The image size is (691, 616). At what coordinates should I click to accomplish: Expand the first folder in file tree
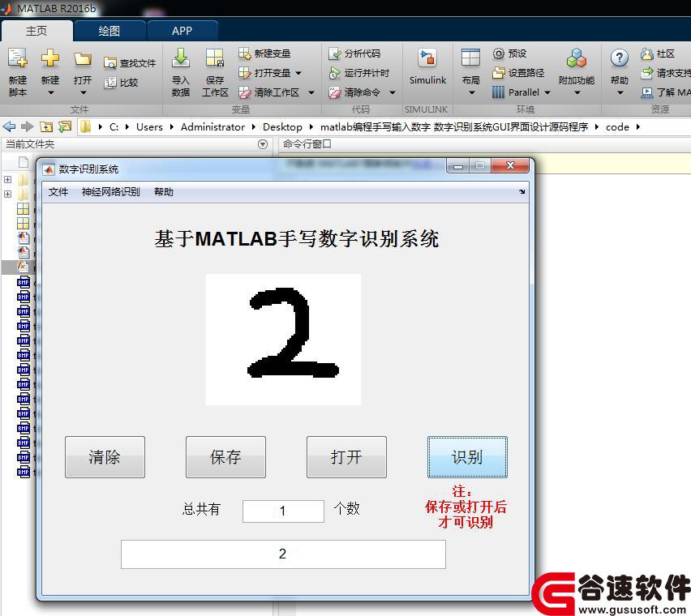(7, 179)
